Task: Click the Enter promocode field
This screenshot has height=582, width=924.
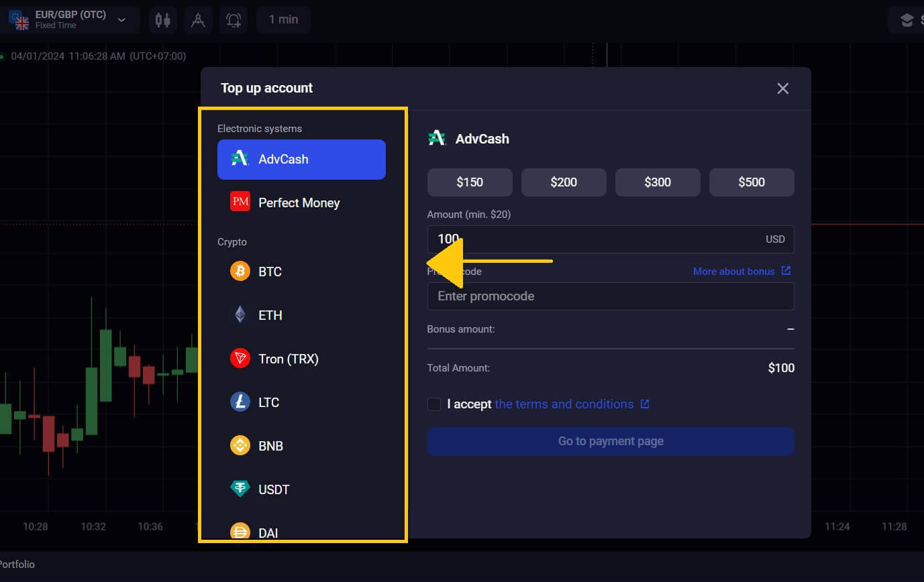Action: click(610, 296)
